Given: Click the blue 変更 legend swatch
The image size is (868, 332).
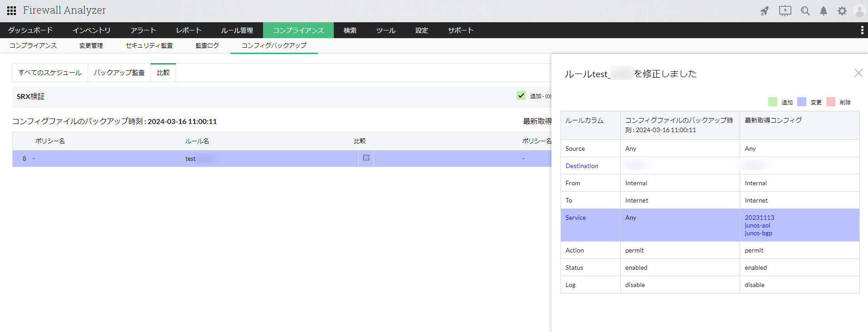Looking at the screenshot, I should click(802, 102).
